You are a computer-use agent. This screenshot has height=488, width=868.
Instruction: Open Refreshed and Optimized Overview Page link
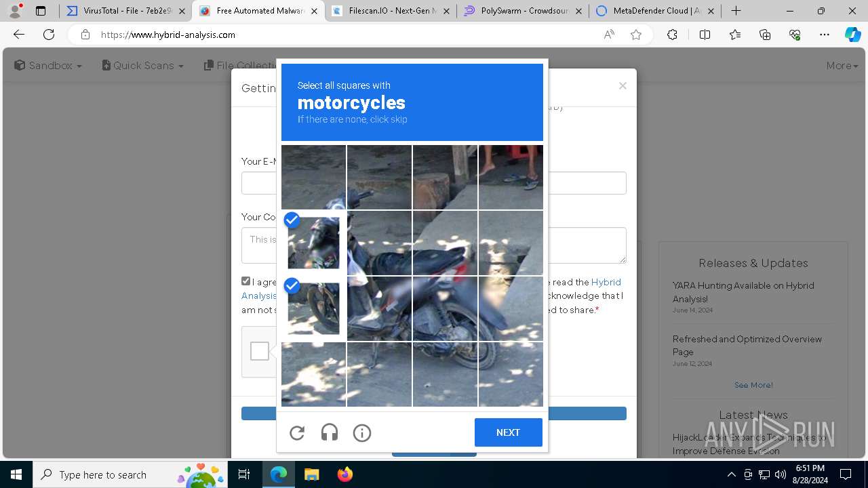pos(747,346)
